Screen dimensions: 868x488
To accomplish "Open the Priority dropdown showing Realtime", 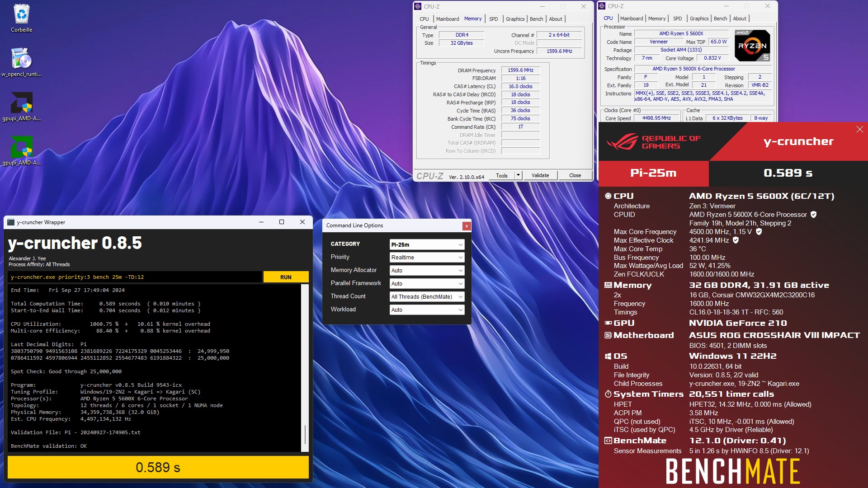I will 427,258.
